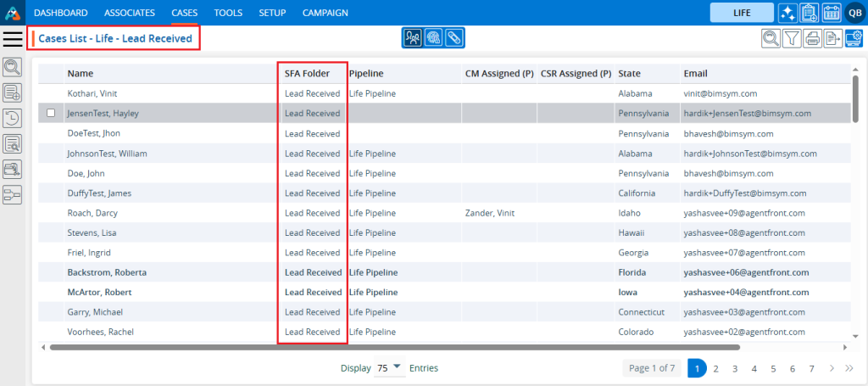This screenshot has width=868, height=386.
Task: Click the printer icon in toolbar
Action: tap(813, 38)
